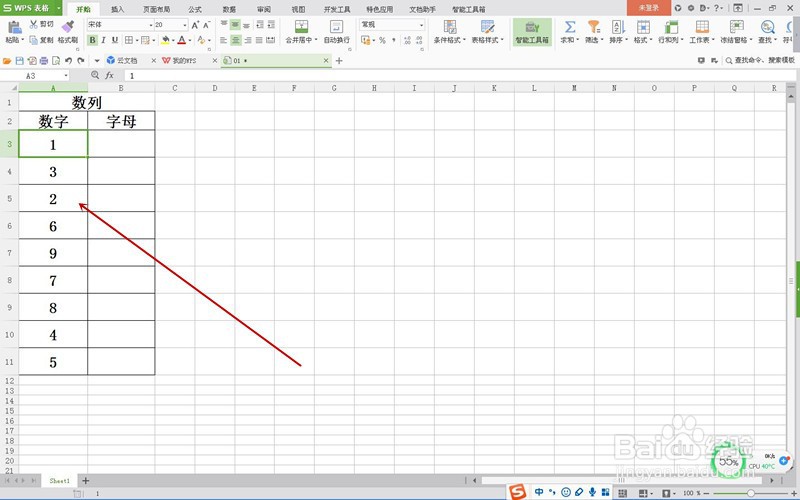The image size is (800, 500).
Task: Apply cell borders icon
Action: 129,40
